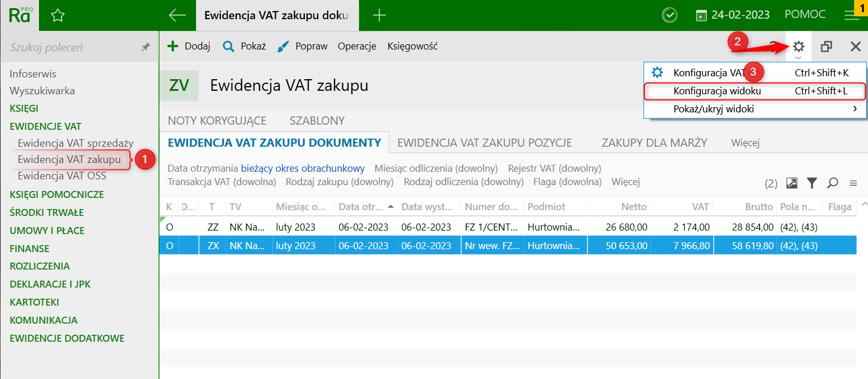This screenshot has width=868, height=379.
Task: Open the Operacje menu
Action: click(x=357, y=46)
